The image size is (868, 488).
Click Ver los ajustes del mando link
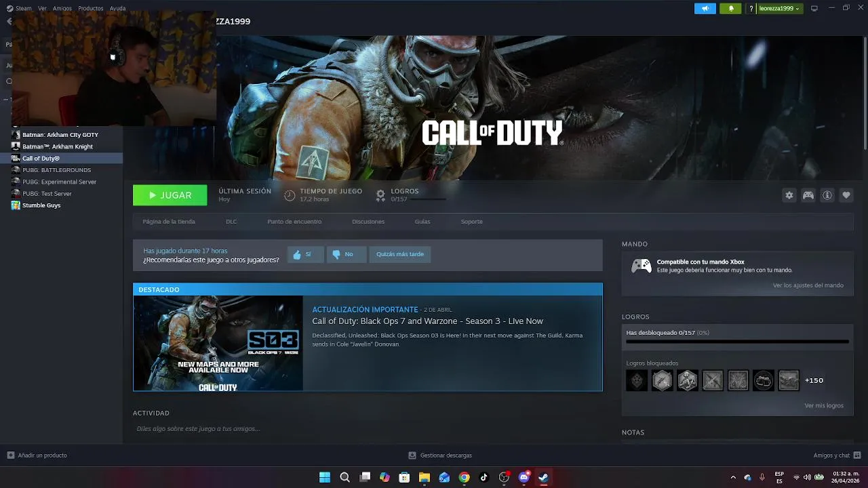808,285
